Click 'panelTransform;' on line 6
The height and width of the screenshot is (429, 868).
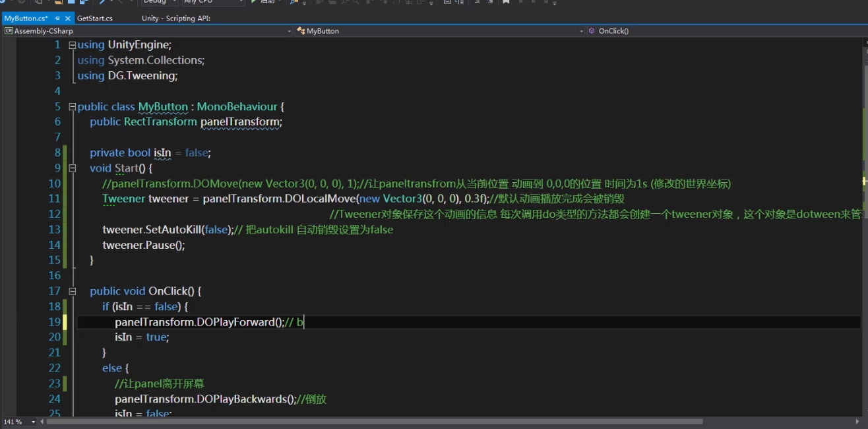coord(241,121)
